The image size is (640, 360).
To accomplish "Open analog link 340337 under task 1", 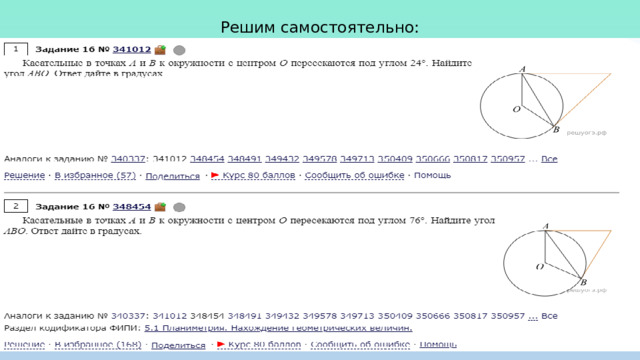I will [128, 159].
